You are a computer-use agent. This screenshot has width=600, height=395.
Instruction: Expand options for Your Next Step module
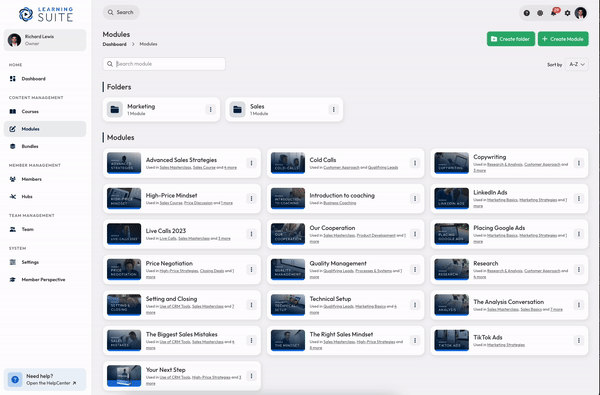(x=251, y=376)
